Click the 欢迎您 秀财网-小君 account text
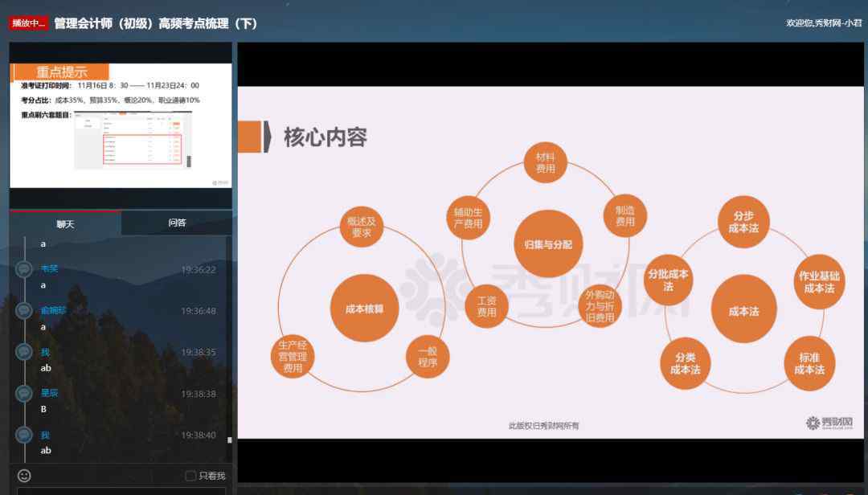Viewport: 868px width, 495px height. click(x=823, y=22)
